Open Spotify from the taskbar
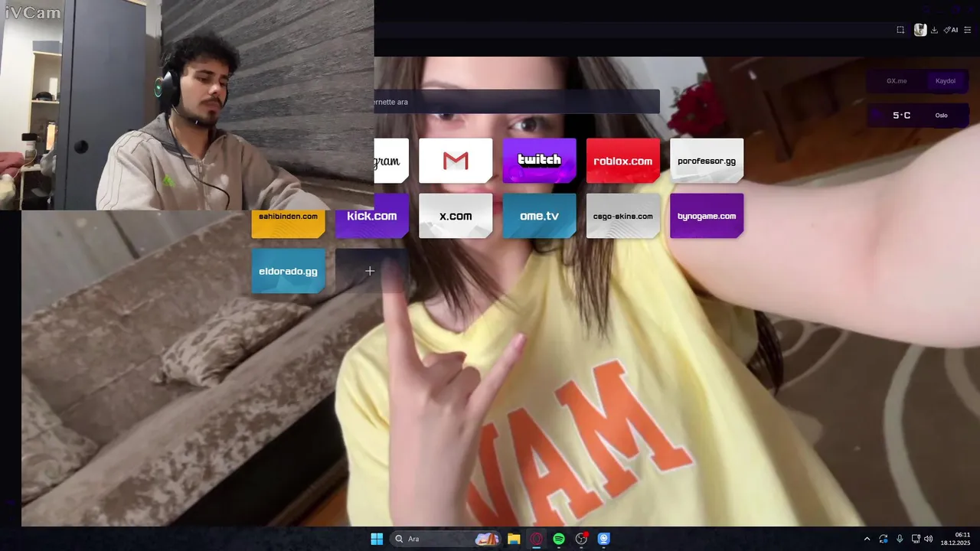The height and width of the screenshot is (551, 980). coord(559,539)
